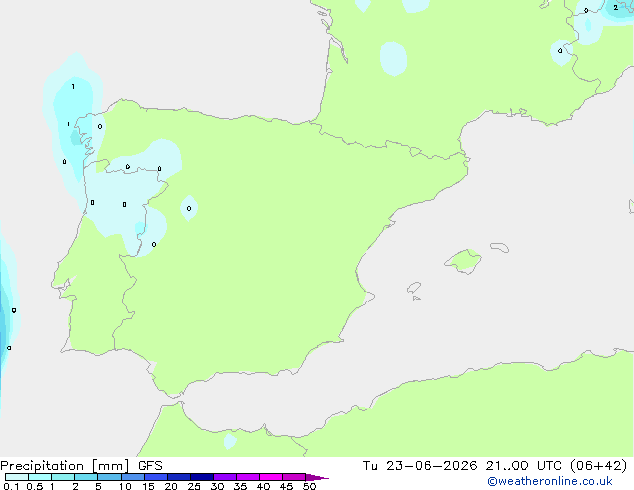
Task: Select the 1–2 mm legend swatch
Action: pos(63,477)
